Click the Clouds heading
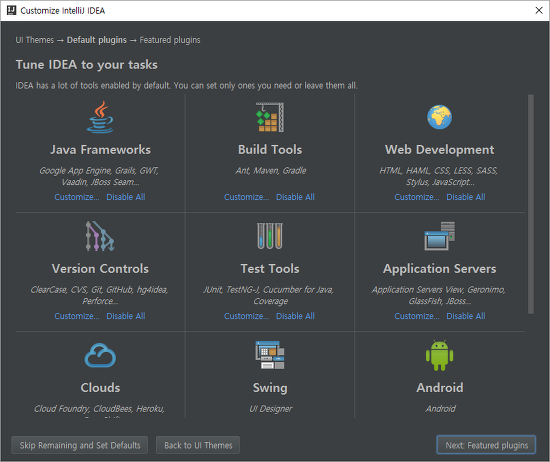The width and height of the screenshot is (550, 462). [100, 388]
